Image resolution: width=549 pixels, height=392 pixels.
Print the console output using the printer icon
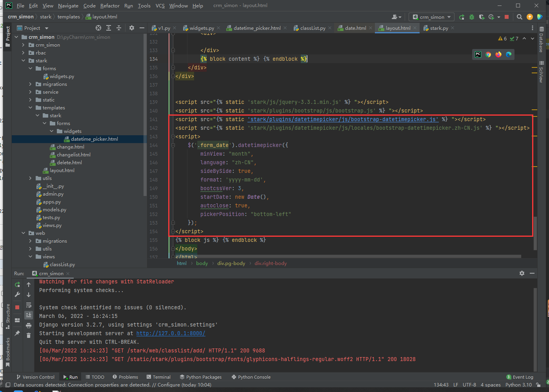[x=29, y=325]
